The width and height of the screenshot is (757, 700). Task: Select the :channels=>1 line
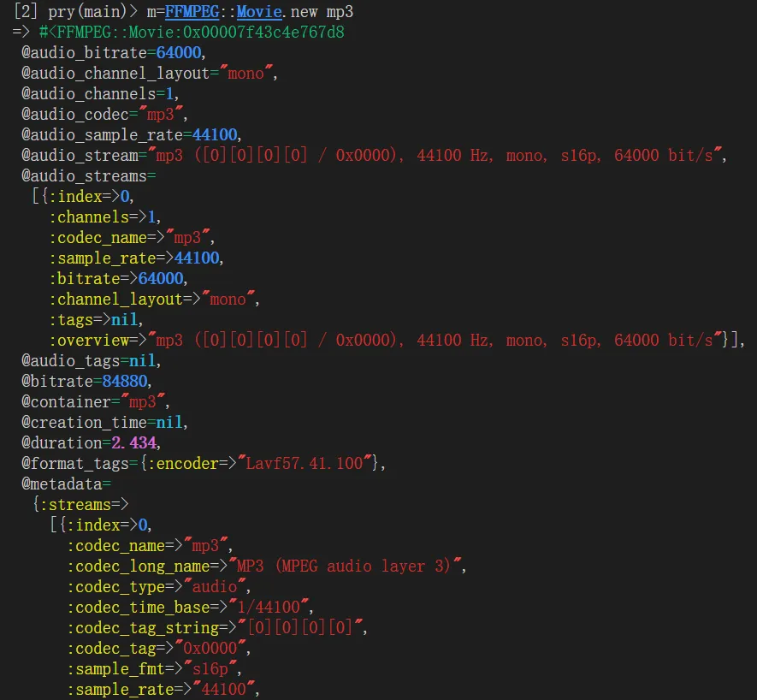[x=104, y=217]
